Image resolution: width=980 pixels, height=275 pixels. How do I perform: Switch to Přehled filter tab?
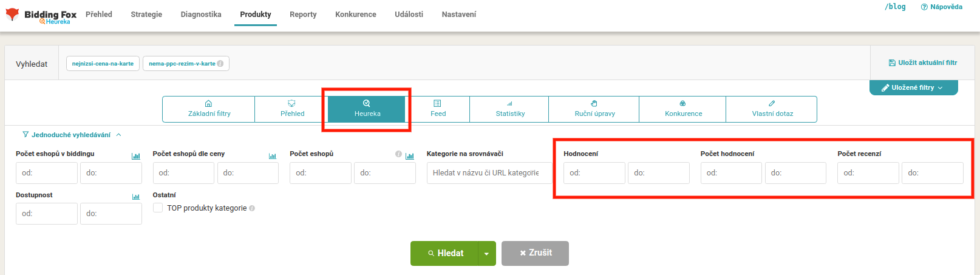tap(292, 109)
